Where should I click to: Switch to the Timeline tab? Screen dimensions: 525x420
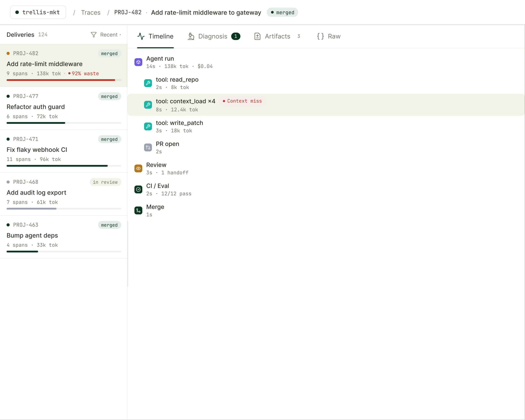pyautogui.click(x=155, y=36)
